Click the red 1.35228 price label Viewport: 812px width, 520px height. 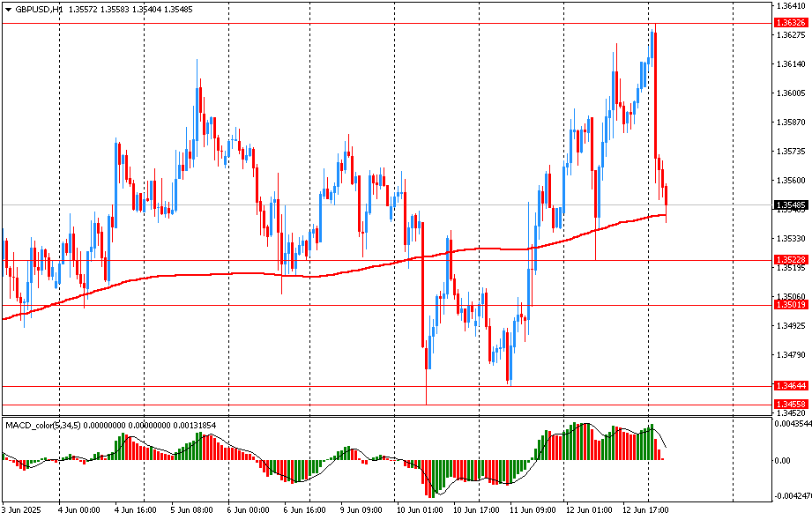tap(789, 260)
